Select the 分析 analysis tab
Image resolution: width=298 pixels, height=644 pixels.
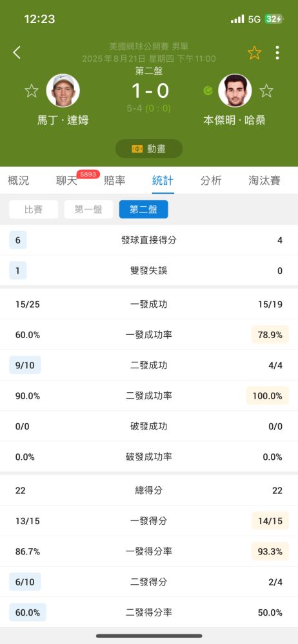point(211,180)
